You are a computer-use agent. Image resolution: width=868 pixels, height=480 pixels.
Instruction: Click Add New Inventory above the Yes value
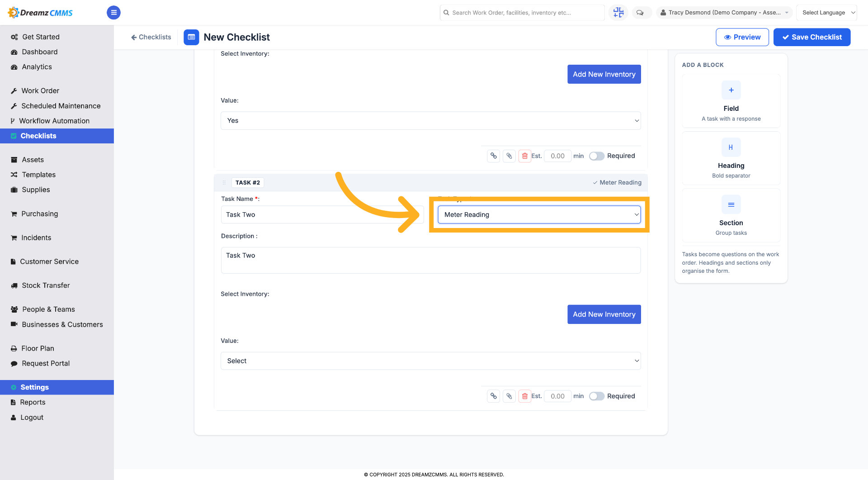(604, 74)
